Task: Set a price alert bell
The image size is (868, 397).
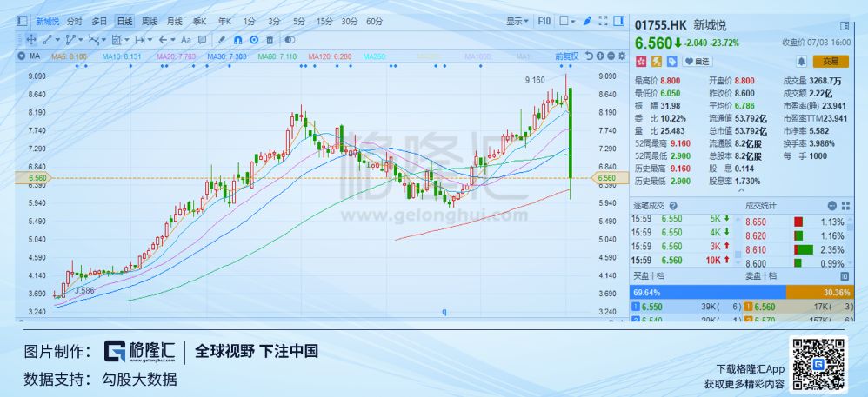Action: click(x=802, y=62)
